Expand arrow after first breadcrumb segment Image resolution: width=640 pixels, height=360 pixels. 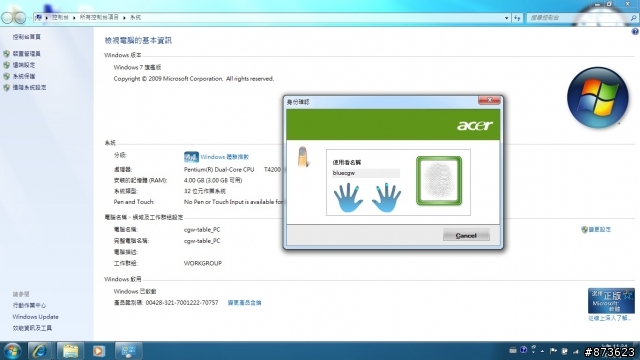[x=74, y=18]
